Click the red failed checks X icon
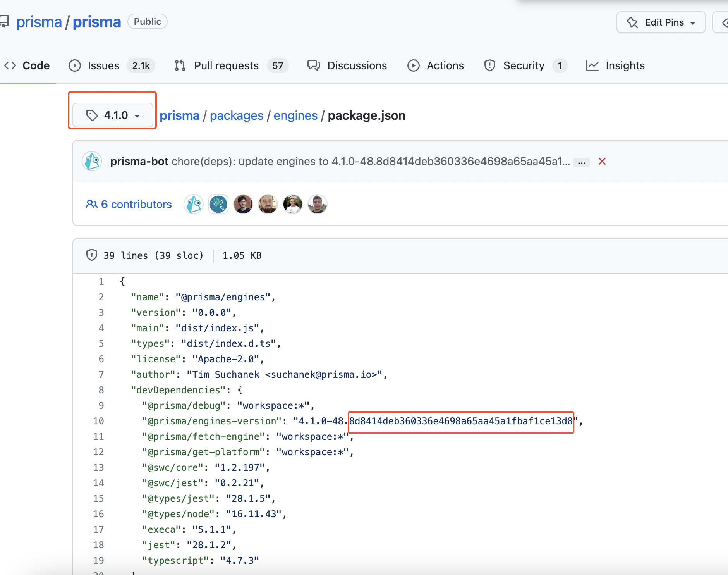 point(602,161)
